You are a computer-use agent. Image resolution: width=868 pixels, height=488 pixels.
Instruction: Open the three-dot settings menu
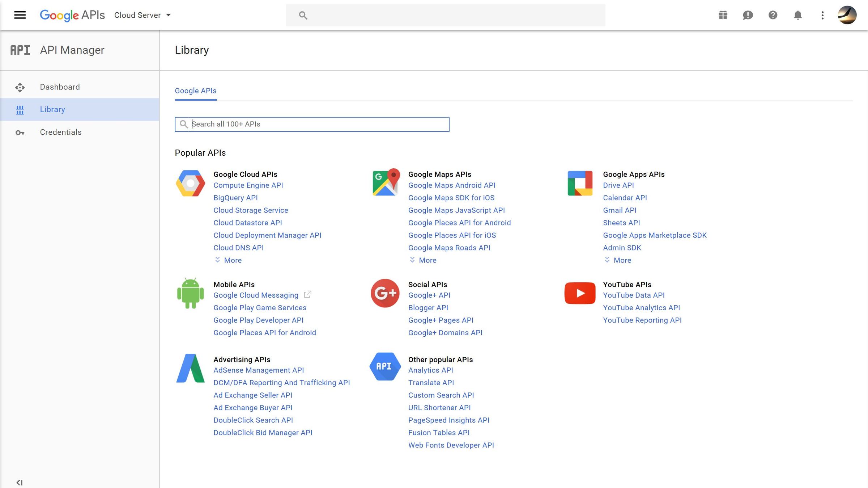pyautogui.click(x=822, y=15)
